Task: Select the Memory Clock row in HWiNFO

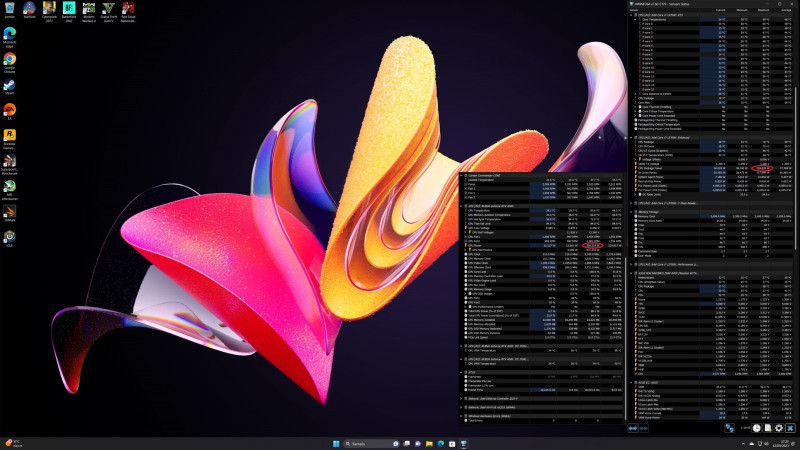Action: tap(711, 216)
